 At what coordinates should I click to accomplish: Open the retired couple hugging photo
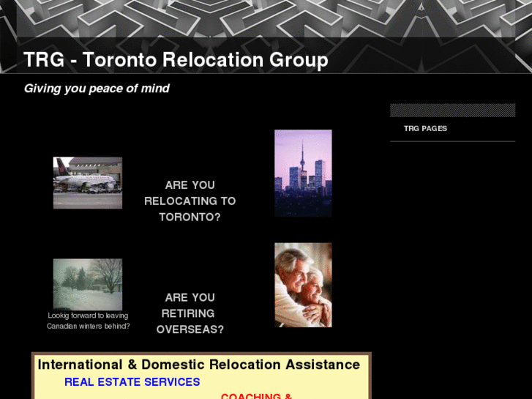[x=303, y=285]
